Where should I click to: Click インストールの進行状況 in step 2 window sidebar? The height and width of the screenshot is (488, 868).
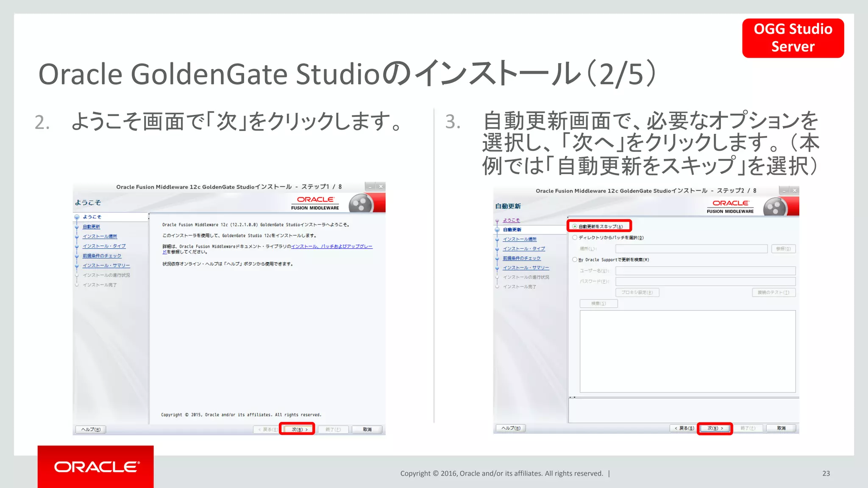tap(526, 277)
